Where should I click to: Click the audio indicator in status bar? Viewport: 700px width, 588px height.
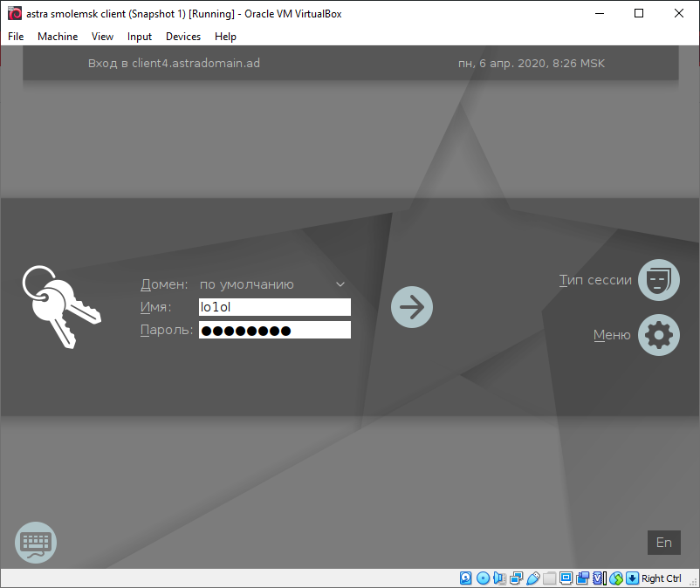(x=499, y=578)
